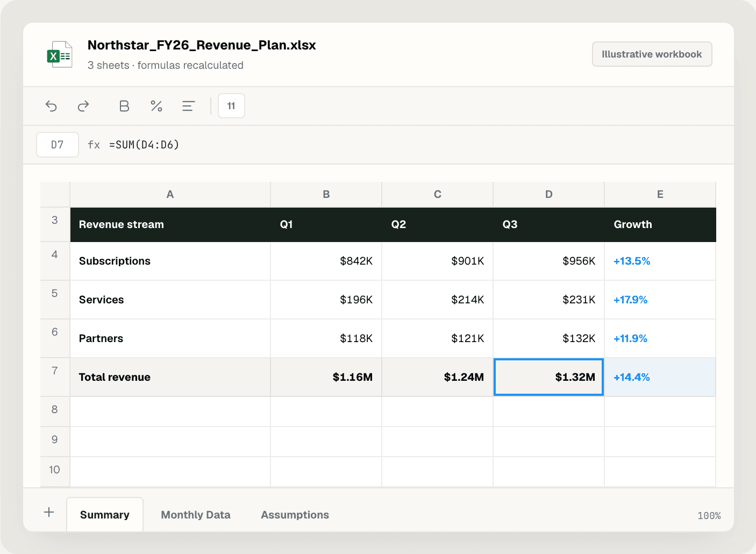Select the Subscriptions cell
This screenshot has height=554, width=756.
[170, 261]
